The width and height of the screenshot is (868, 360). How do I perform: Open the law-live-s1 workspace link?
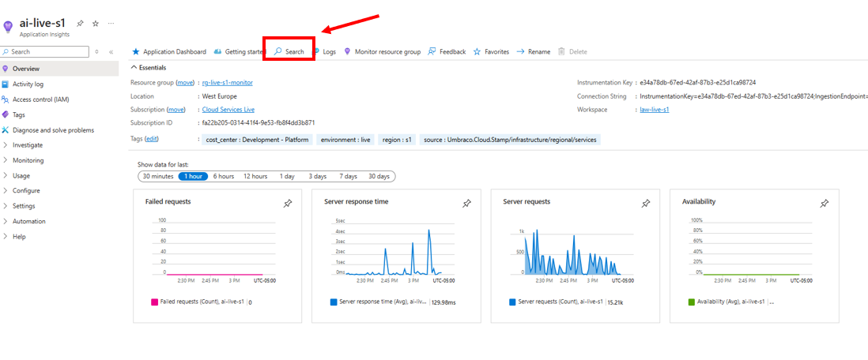pyautogui.click(x=654, y=110)
